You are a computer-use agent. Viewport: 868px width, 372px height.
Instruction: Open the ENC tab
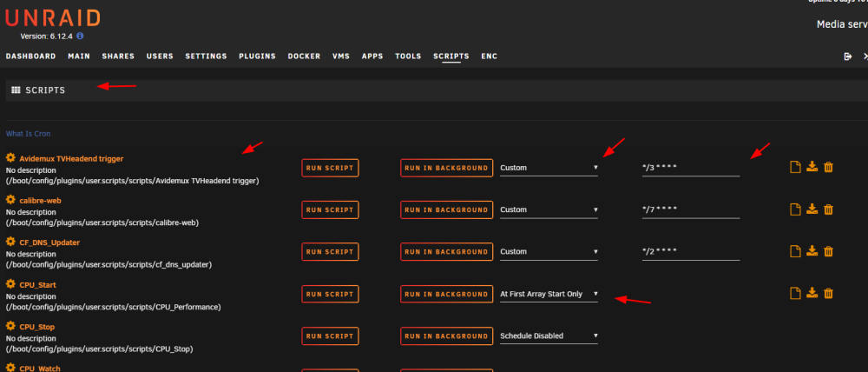pos(489,56)
